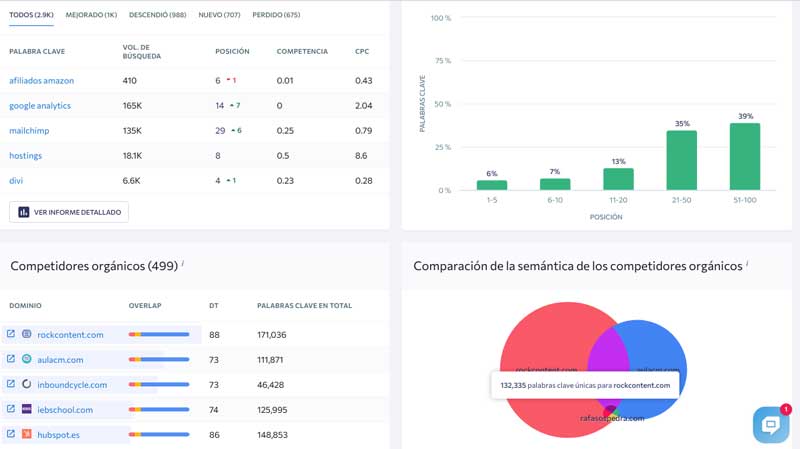The image size is (800, 449).
Task: Click external link icon beside iebschool.com
Action: (x=11, y=409)
